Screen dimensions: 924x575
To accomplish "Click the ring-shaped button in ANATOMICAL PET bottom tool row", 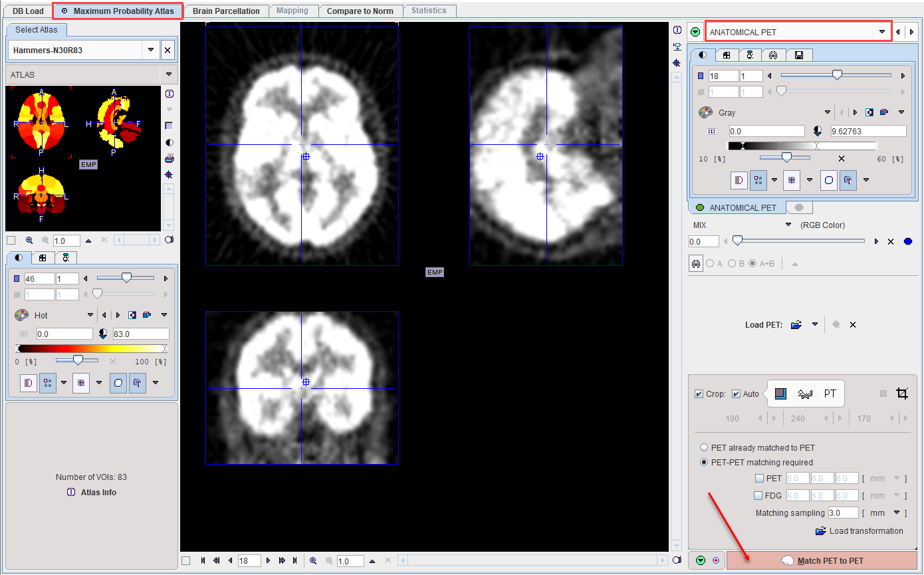I will [828, 180].
